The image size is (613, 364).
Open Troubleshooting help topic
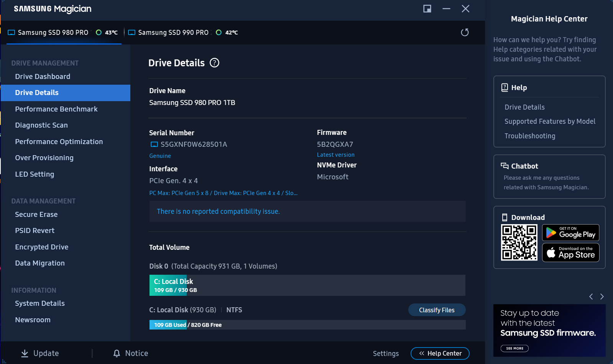[530, 136]
